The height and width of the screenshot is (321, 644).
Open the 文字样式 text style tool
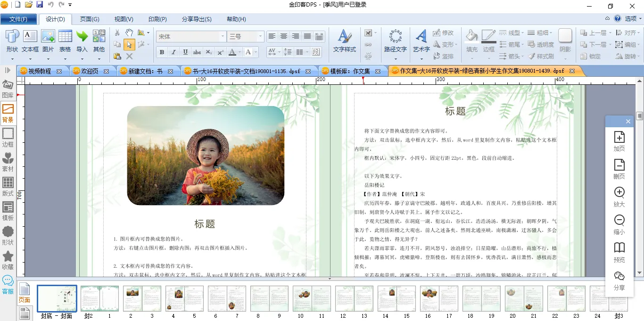click(x=345, y=41)
